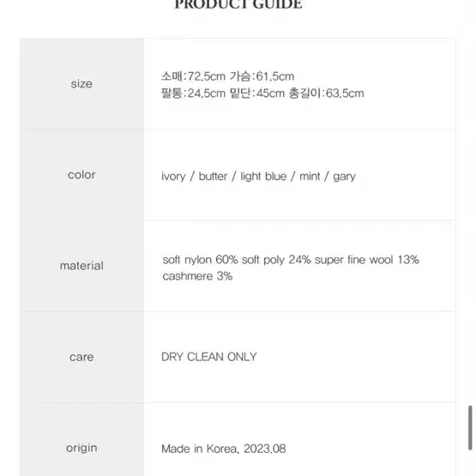Click the light blue color text
Viewport: 476px width, 476px height.
pyautogui.click(x=263, y=177)
